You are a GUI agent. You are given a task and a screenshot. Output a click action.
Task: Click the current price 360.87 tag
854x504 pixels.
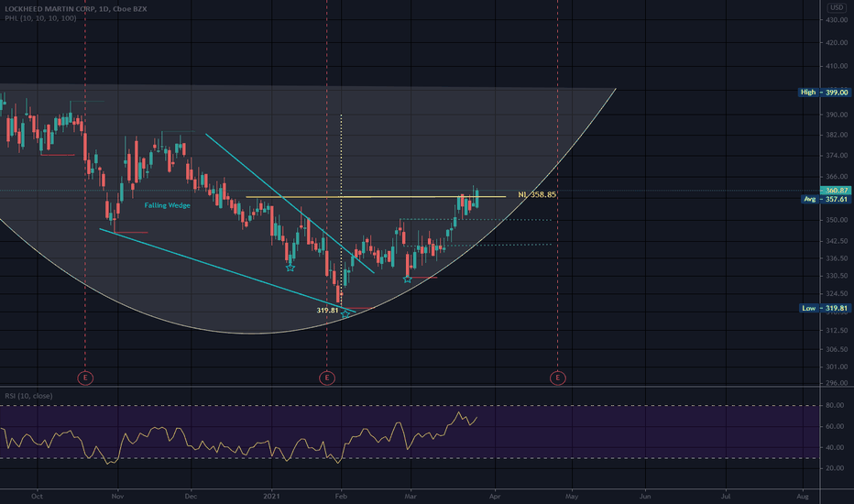[836, 191]
